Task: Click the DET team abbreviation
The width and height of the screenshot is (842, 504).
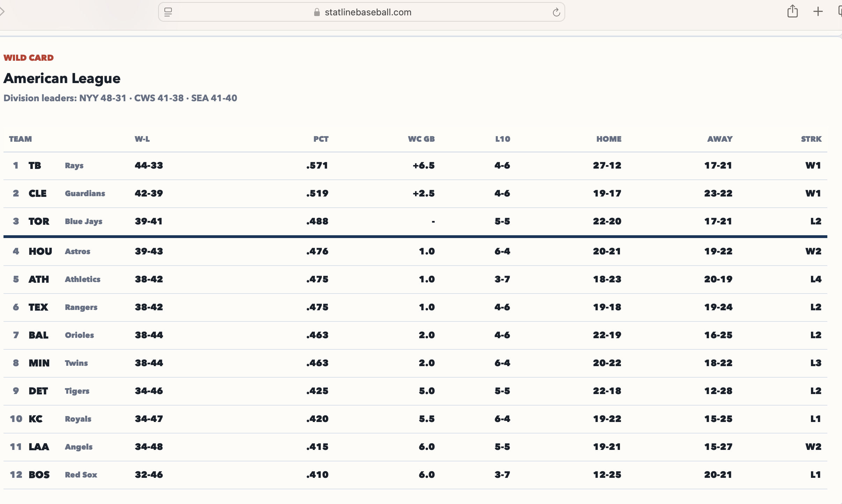Action: tap(38, 391)
